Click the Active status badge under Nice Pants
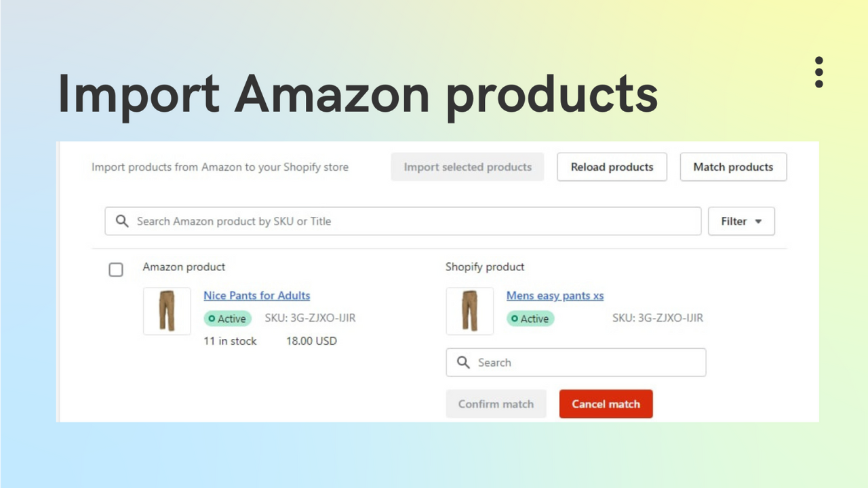This screenshot has height=488, width=868. 227,319
